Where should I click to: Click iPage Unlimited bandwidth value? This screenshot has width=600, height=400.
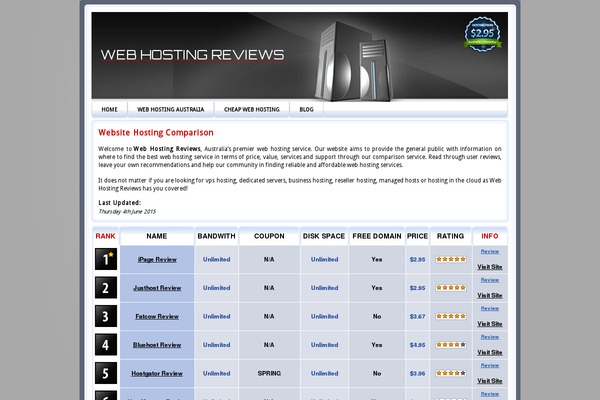tap(217, 260)
